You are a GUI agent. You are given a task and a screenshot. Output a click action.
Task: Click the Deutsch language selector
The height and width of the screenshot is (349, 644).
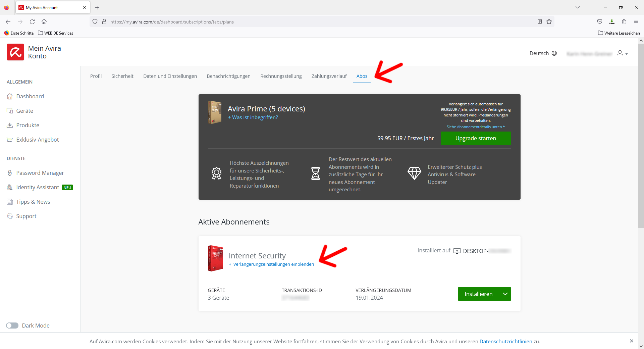tap(543, 53)
